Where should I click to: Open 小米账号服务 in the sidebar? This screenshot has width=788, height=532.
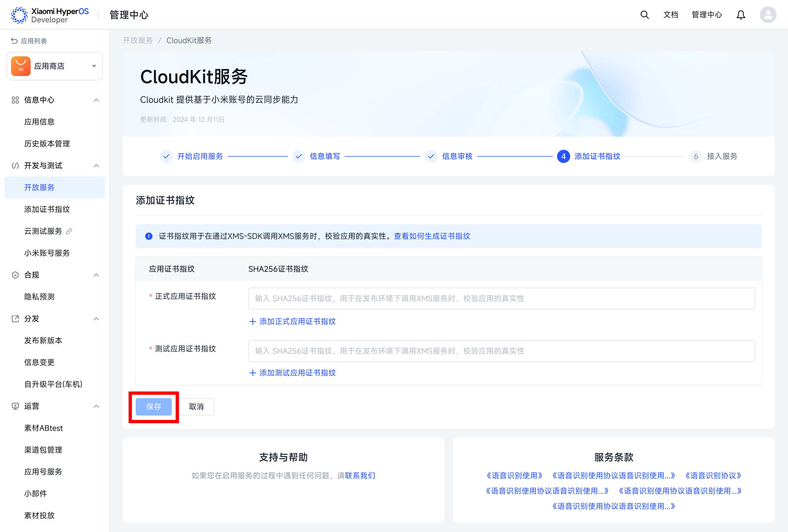coord(47,253)
